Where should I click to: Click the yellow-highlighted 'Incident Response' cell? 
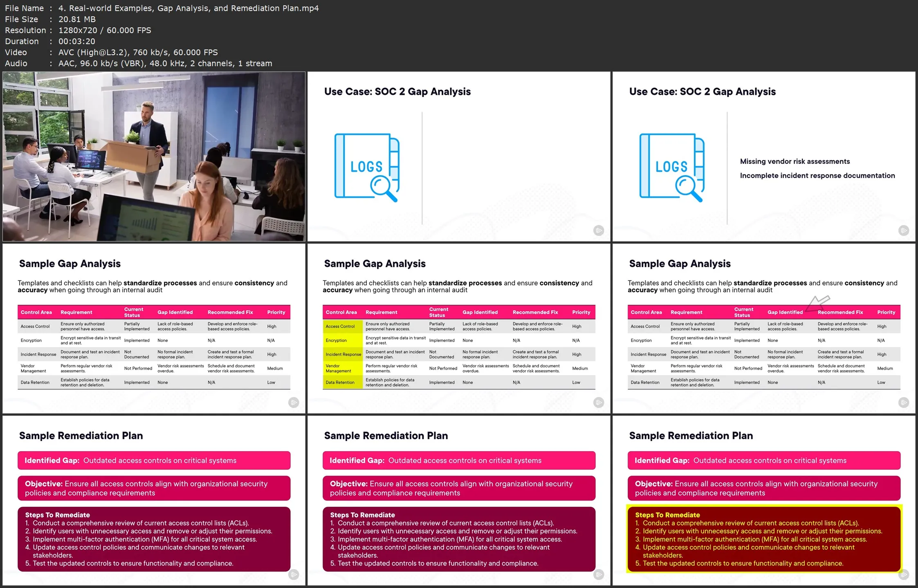pyautogui.click(x=342, y=354)
